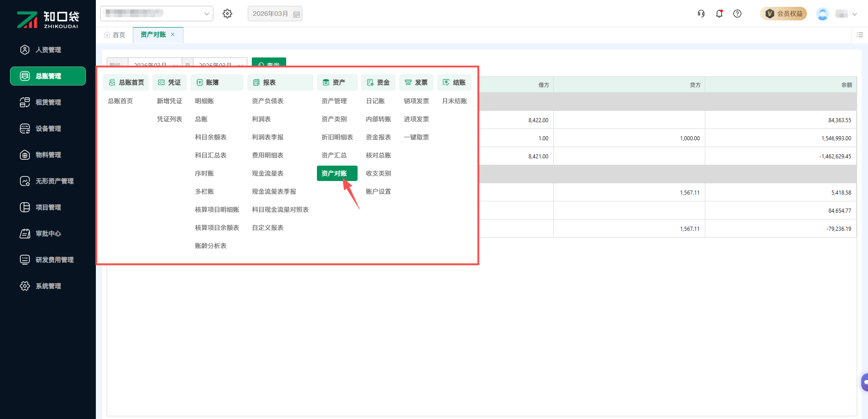Go to 审批中心 in the sidebar
Viewport: 868px width, 419px height.
(x=48, y=233)
